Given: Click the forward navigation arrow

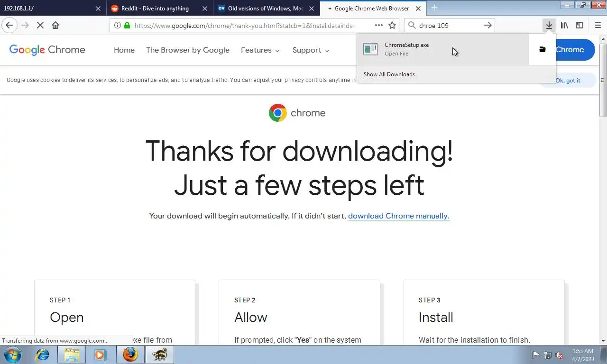Looking at the screenshot, I should [25, 25].
